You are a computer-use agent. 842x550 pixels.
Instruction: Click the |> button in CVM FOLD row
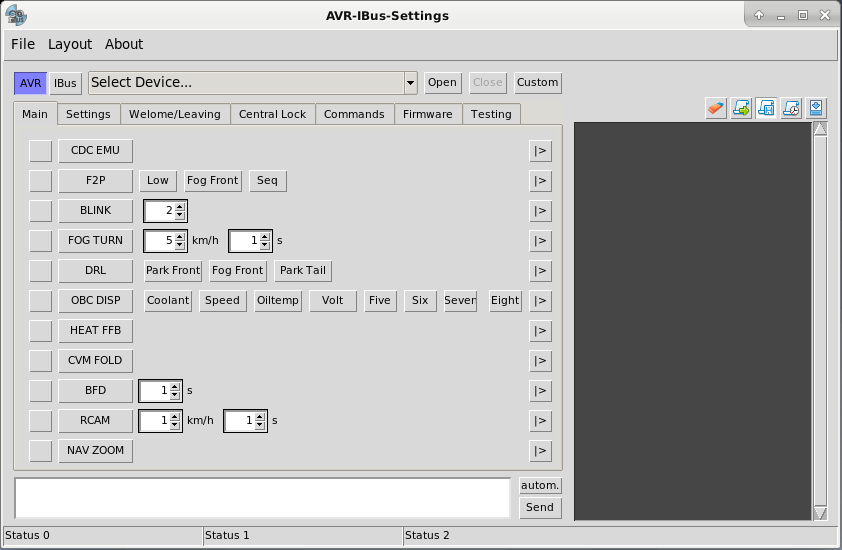tap(540, 361)
